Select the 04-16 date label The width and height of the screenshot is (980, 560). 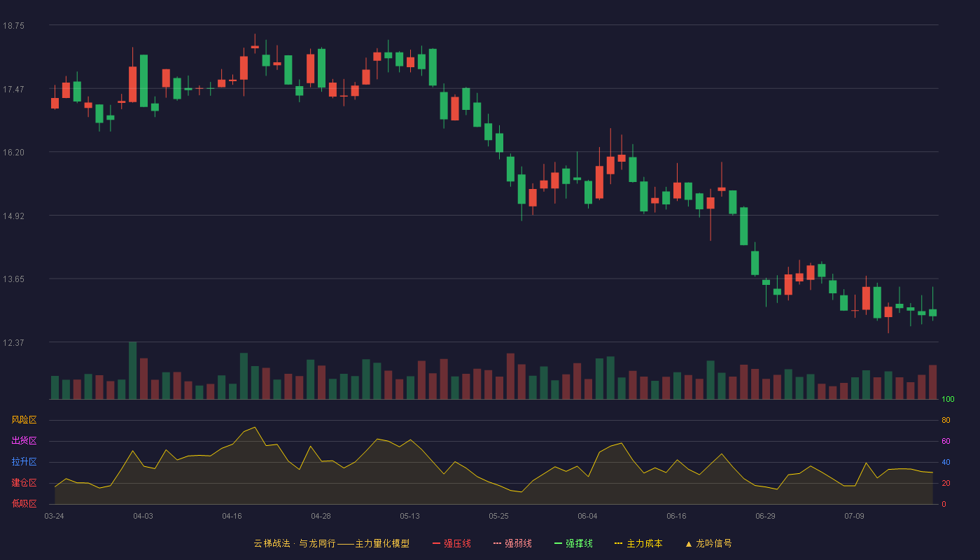pyautogui.click(x=232, y=516)
